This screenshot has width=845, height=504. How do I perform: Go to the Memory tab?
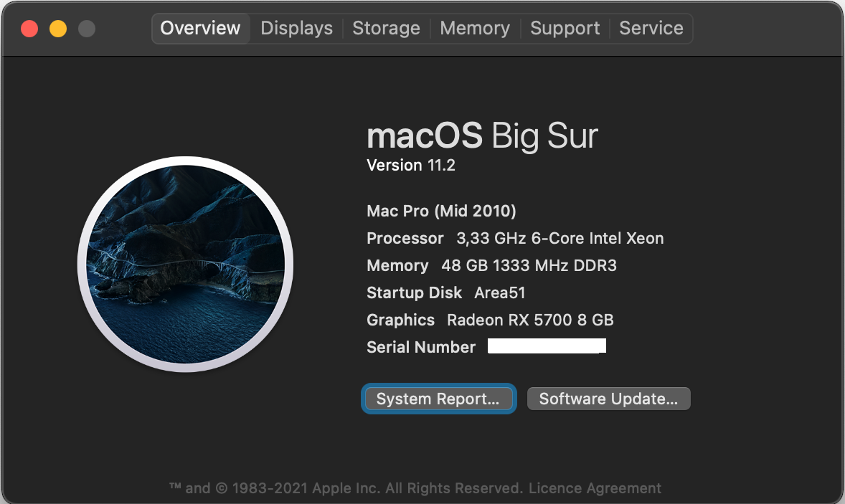[474, 29]
